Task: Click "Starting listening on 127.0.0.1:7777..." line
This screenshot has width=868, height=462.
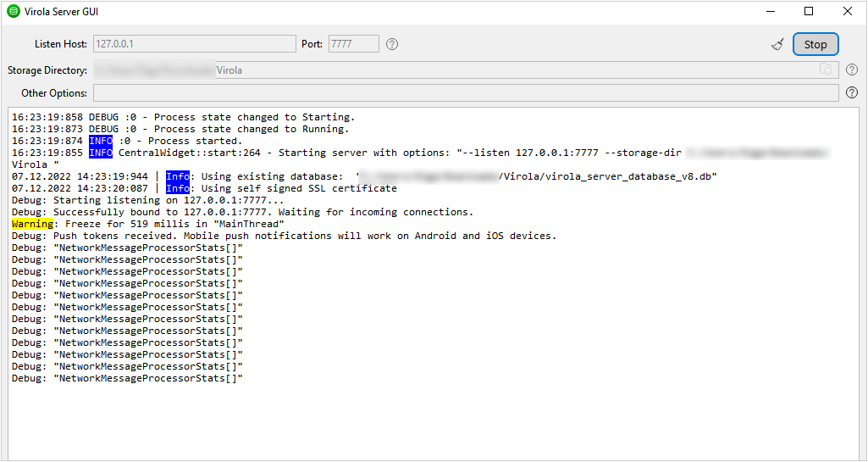Action: tap(148, 200)
